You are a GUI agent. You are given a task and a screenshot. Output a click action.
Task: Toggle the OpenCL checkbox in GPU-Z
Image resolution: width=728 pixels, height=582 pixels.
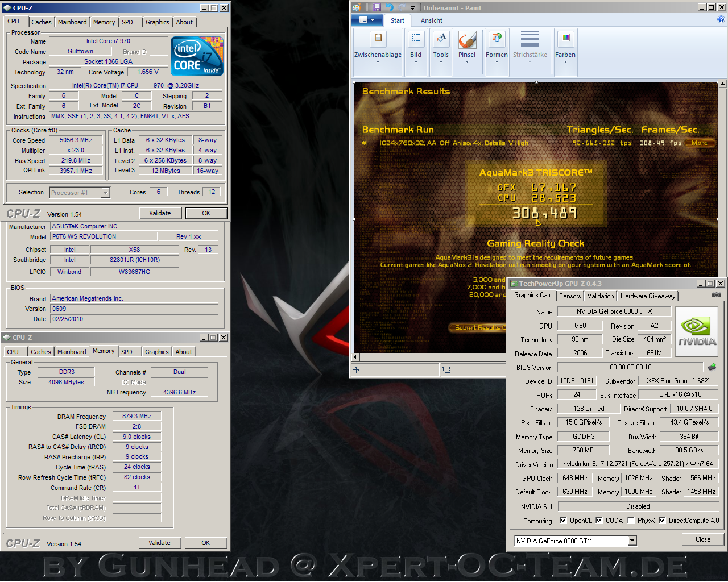coord(563,520)
